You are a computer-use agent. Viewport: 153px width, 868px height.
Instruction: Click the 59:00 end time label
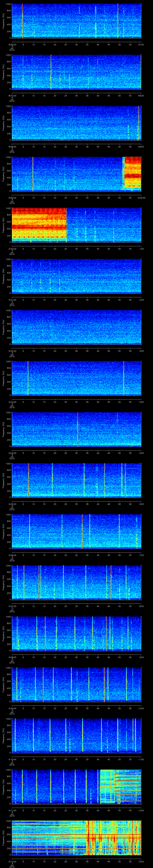click(141, 147)
